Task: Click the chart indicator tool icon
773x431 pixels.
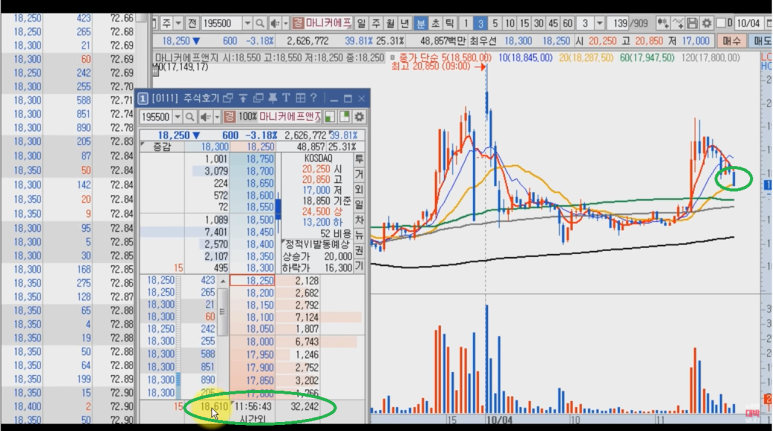Action: tap(663, 23)
